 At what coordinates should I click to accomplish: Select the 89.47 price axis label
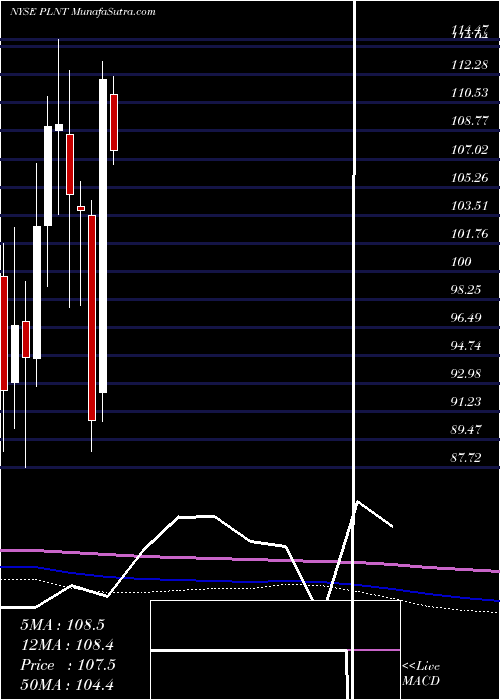[467, 430]
